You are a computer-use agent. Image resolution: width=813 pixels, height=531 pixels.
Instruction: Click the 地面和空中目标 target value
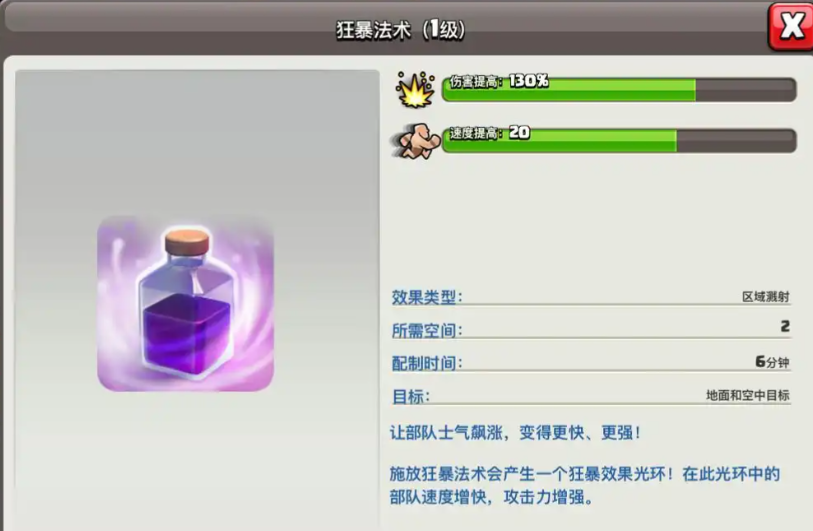(x=748, y=395)
